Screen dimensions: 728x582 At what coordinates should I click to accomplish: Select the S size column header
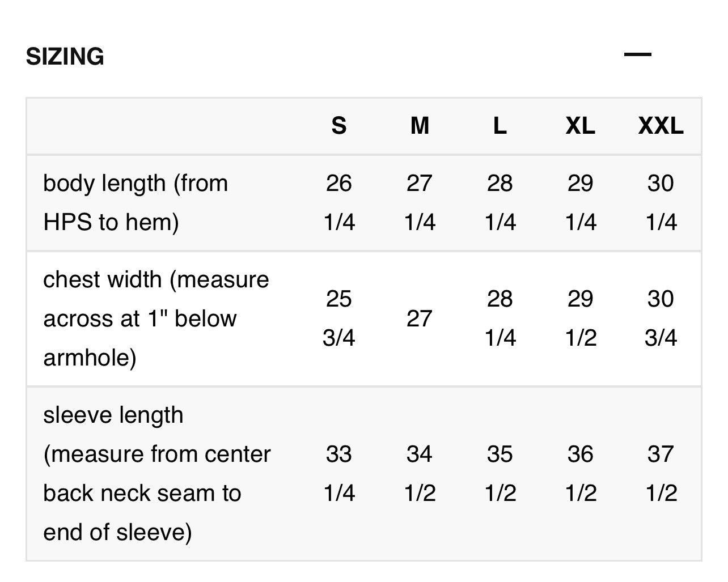[x=339, y=125]
